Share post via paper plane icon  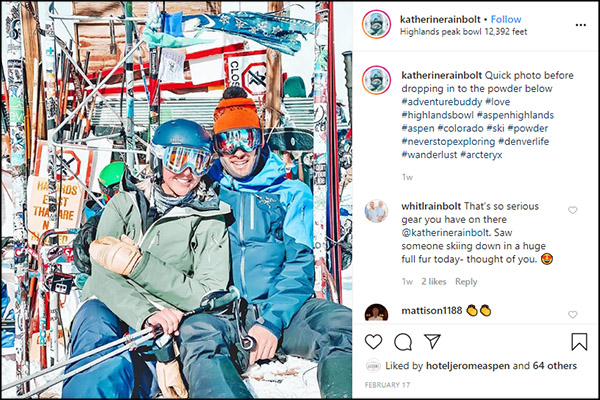click(x=432, y=341)
